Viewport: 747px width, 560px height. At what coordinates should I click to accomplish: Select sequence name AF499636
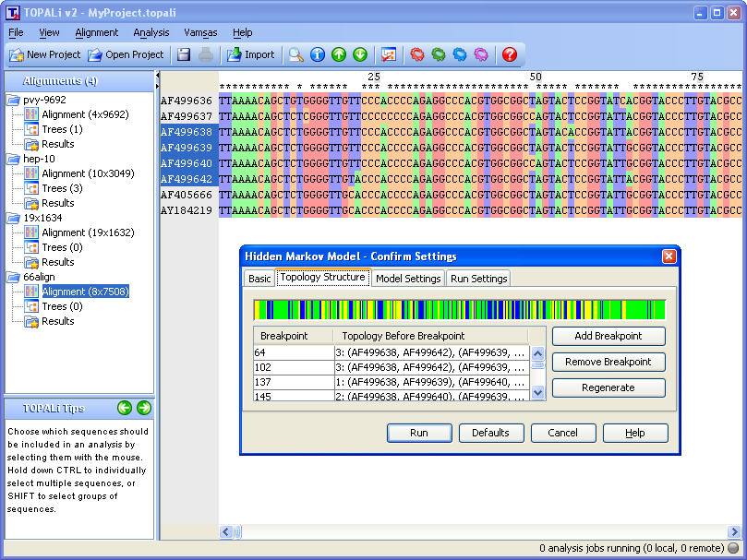click(x=187, y=101)
